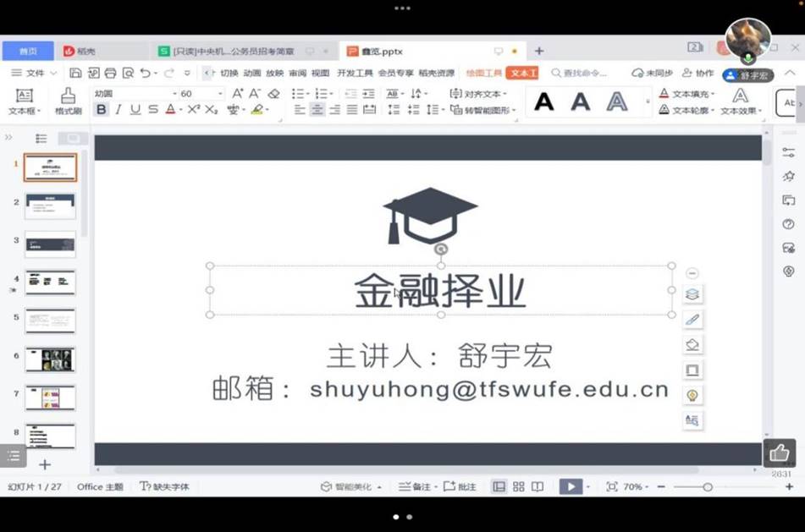Viewport: 805px width, 532px height.
Task: Open the 文件 file menu dropdown
Action: point(35,74)
